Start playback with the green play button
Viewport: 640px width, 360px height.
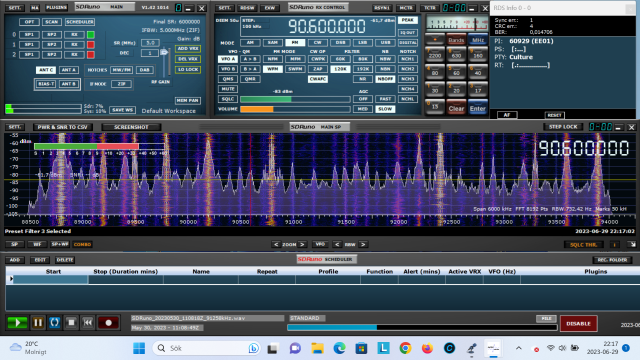(17, 322)
